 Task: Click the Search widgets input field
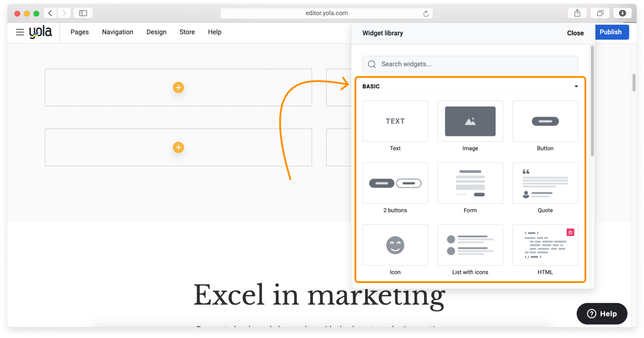470,64
